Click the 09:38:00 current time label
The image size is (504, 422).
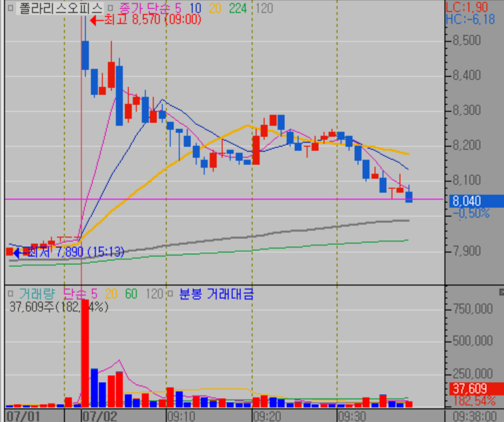point(475,416)
